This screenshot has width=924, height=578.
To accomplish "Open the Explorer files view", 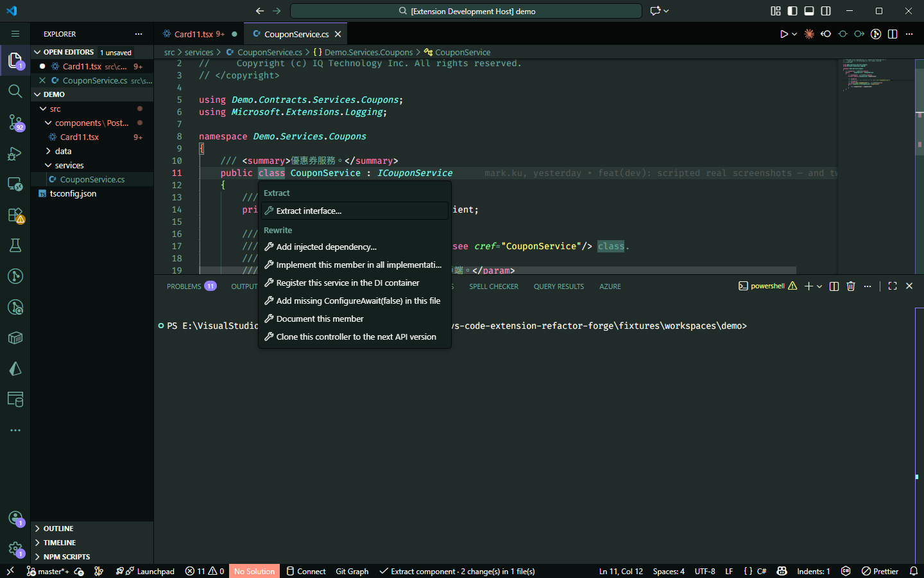I will click(15, 61).
